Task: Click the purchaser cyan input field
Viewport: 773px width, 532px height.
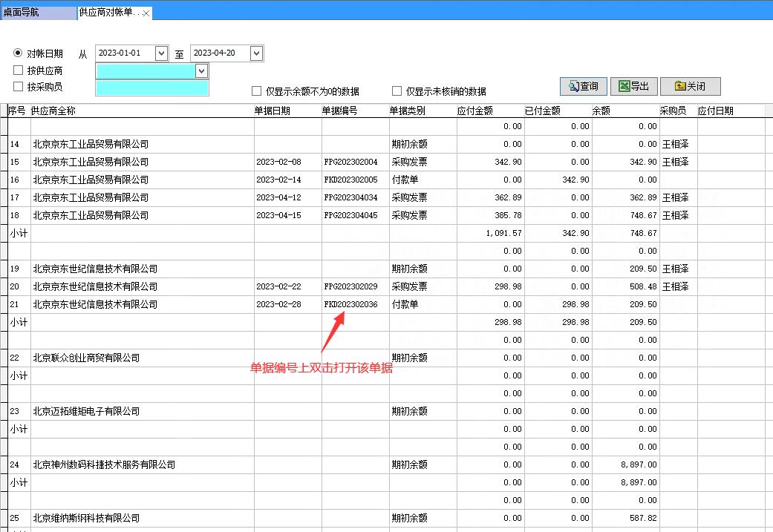Action: click(x=151, y=87)
